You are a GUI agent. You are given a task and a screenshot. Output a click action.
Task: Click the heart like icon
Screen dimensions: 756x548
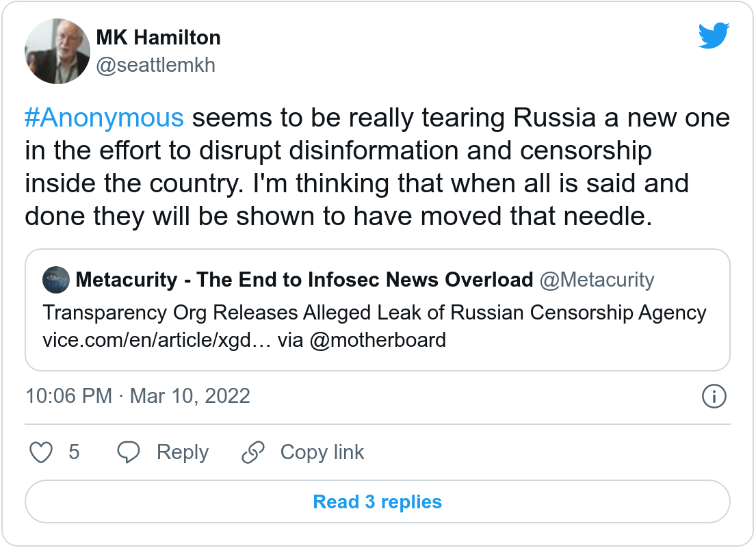click(42, 452)
